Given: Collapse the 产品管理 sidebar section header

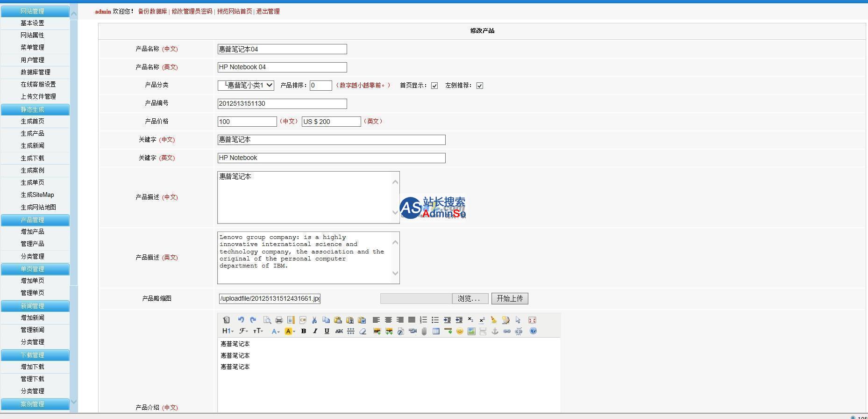Looking at the screenshot, I should (35, 220).
